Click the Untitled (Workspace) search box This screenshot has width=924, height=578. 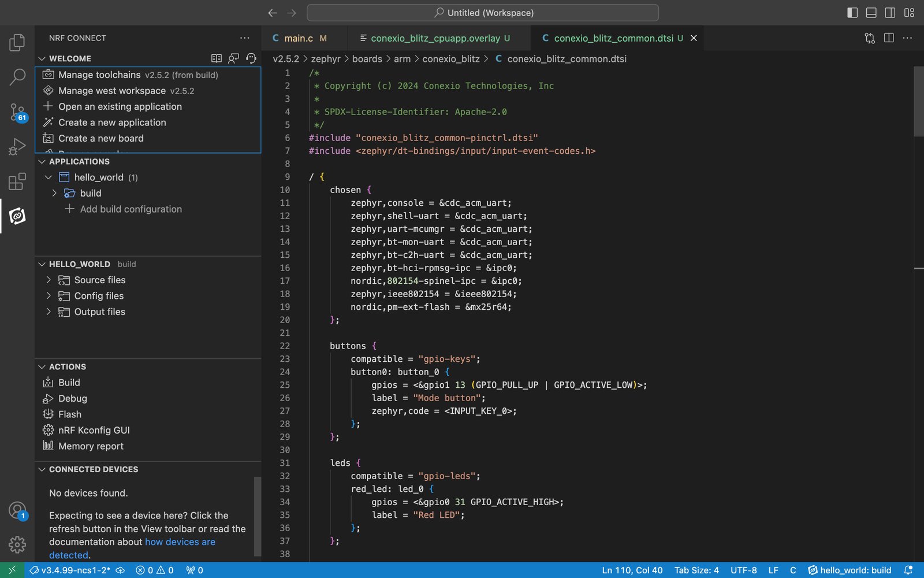[483, 13]
